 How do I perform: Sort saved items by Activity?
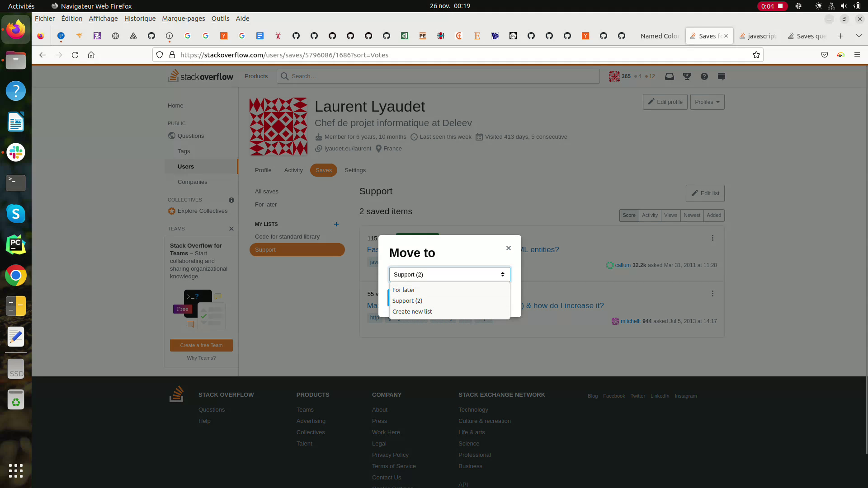650,215
